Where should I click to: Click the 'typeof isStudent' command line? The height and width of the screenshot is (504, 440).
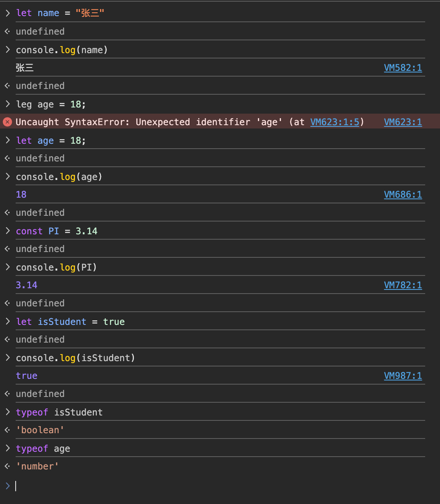coord(59,412)
